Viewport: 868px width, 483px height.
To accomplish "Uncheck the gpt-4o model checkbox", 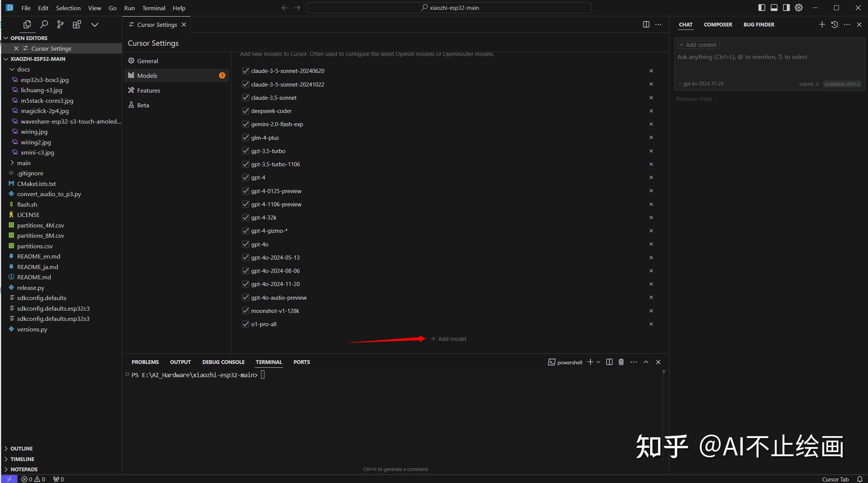I will click(x=245, y=244).
